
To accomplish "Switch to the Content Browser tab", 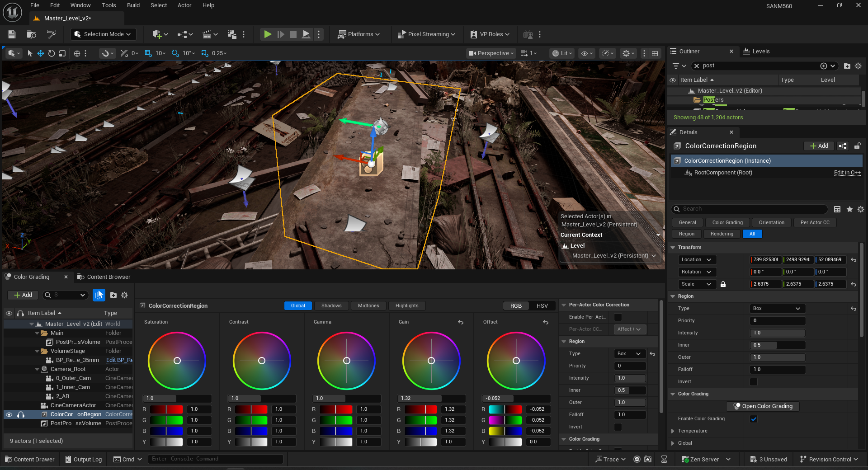I will [108, 277].
